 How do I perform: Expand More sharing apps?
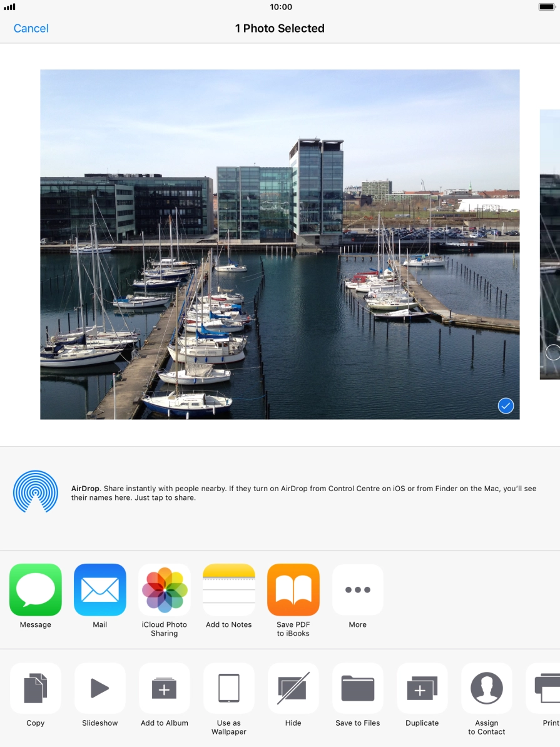(358, 590)
